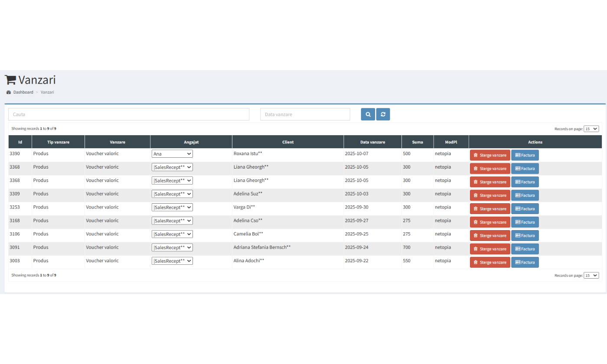Open bottom Records on page dropdown
The height and width of the screenshot is (364, 607).
click(x=591, y=275)
